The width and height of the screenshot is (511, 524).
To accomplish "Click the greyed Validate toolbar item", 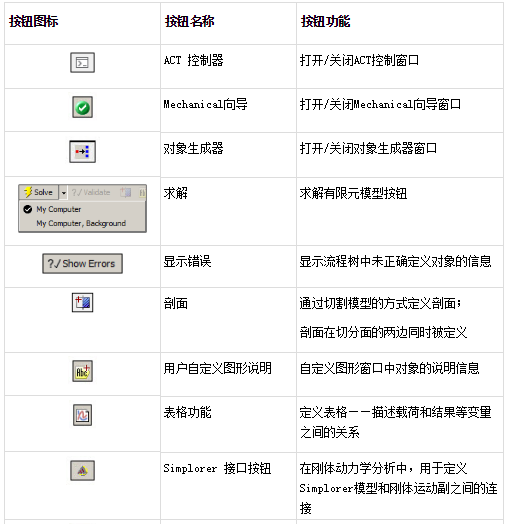I will coord(91,192).
